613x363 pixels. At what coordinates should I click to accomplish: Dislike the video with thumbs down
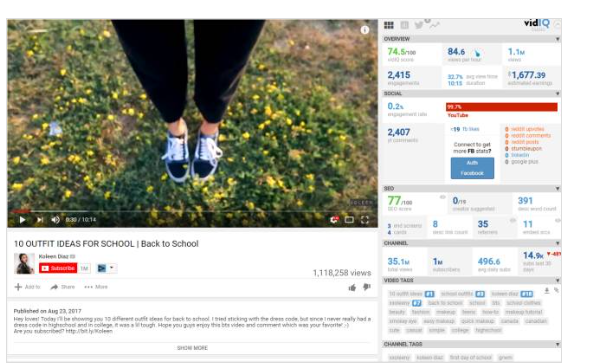pyautogui.click(x=367, y=287)
